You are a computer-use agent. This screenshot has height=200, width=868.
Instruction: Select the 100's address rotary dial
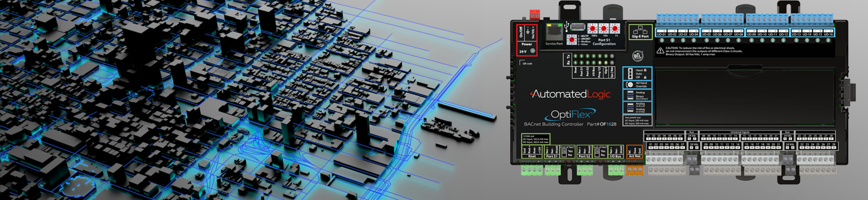pos(592,28)
